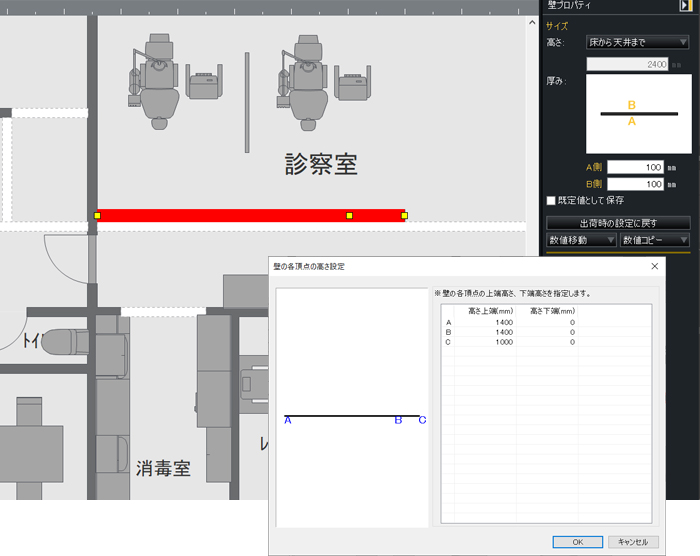The image size is (700, 556).
Task: Click the left yellow handle of red wall
Action: click(97, 215)
